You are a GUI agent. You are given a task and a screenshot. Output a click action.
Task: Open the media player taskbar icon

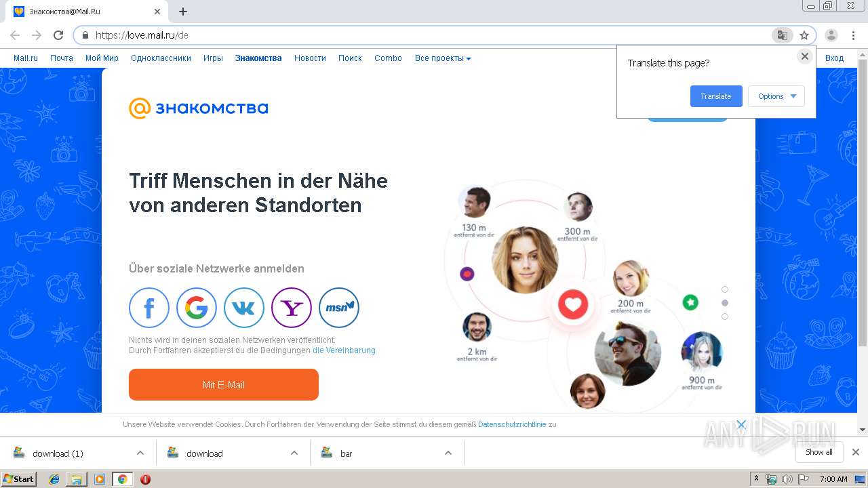click(100, 479)
